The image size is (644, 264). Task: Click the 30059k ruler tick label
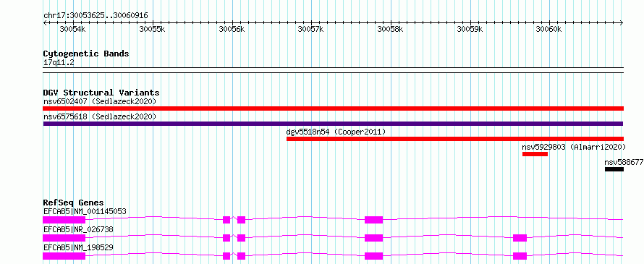(x=470, y=29)
